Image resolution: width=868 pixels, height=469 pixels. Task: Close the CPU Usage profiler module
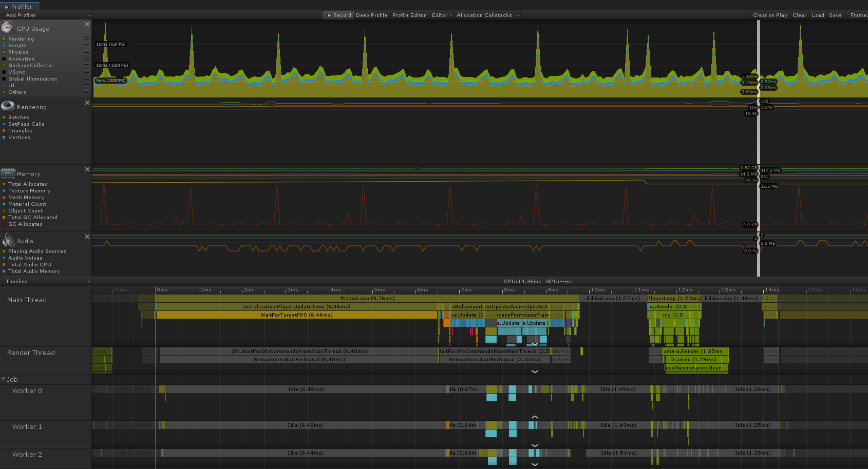[x=87, y=24]
